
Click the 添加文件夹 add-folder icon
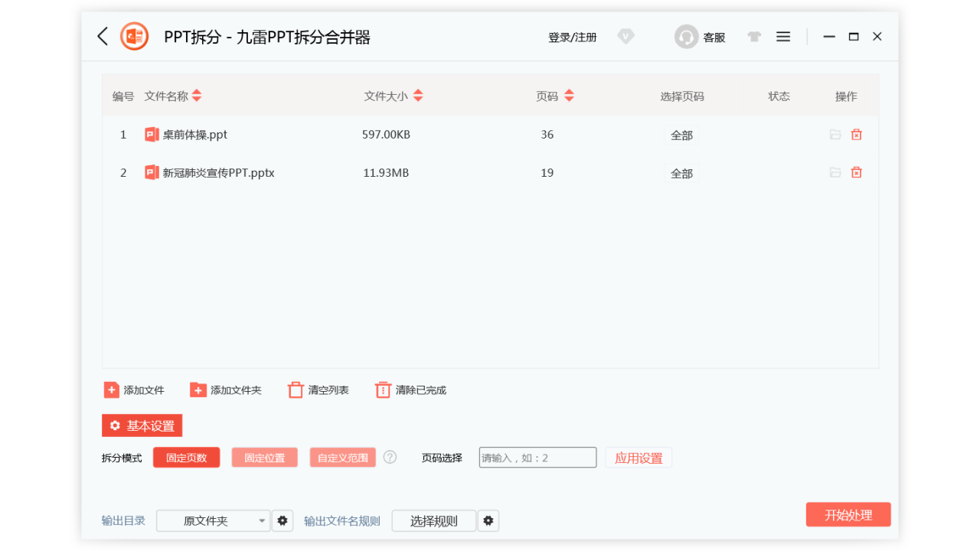[x=198, y=390]
